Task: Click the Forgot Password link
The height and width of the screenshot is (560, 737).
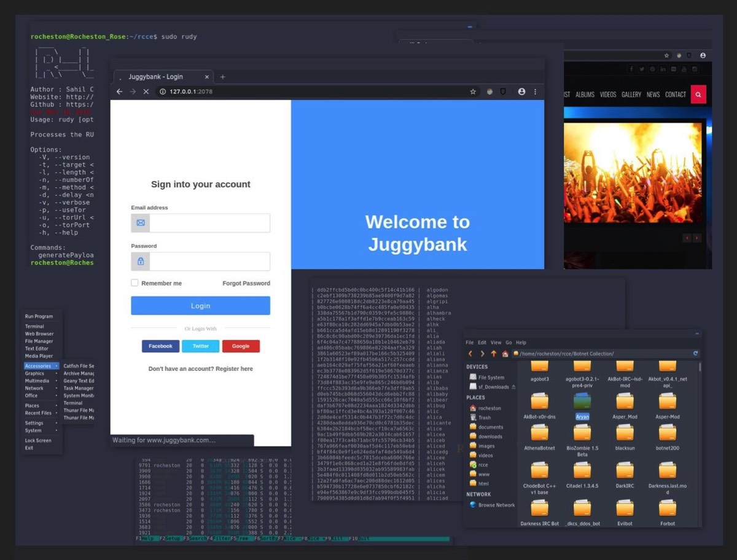Action: tap(246, 283)
